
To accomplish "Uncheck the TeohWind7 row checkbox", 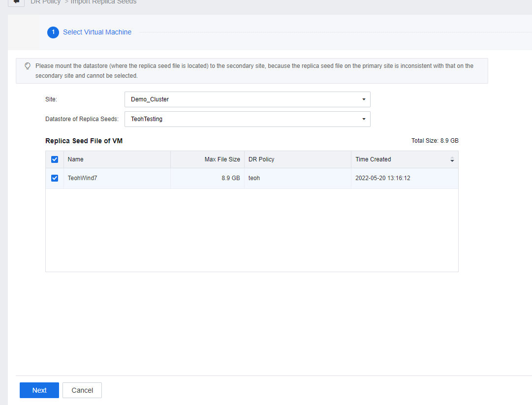I will pos(55,178).
